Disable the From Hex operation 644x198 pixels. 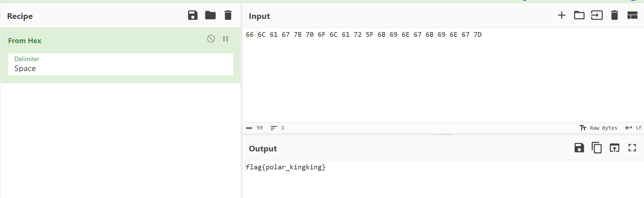pos(211,39)
